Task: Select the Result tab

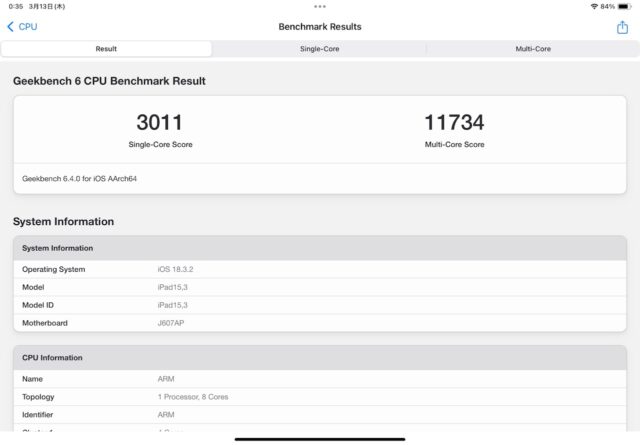Action: coord(106,49)
